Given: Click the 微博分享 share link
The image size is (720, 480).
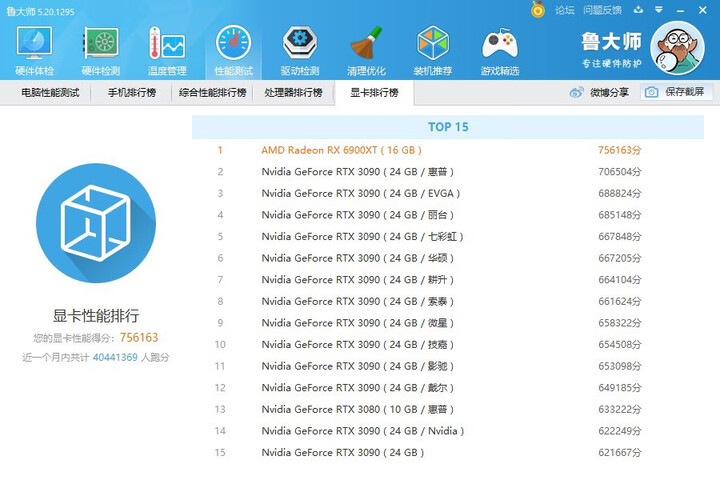Looking at the screenshot, I should tap(609, 92).
